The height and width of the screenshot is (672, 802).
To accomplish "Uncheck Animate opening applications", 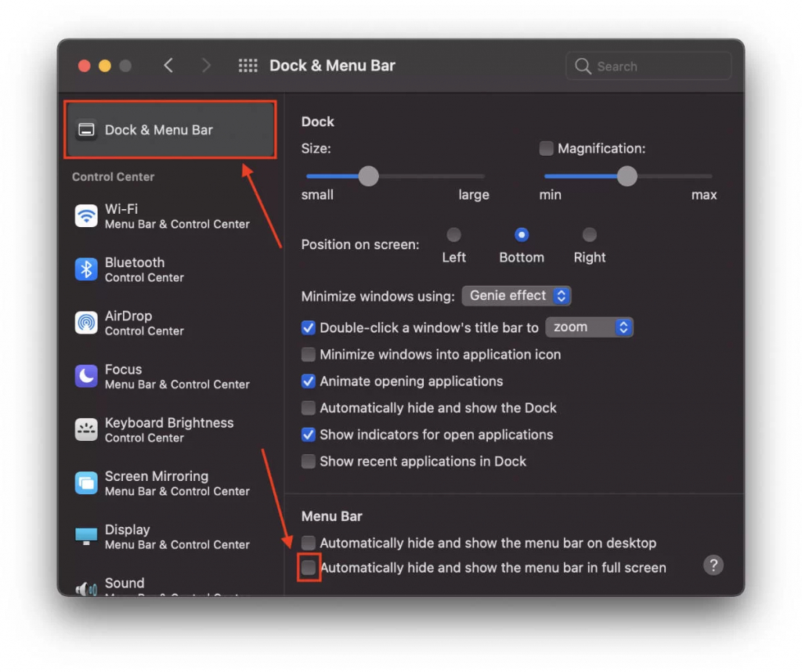I will point(308,381).
